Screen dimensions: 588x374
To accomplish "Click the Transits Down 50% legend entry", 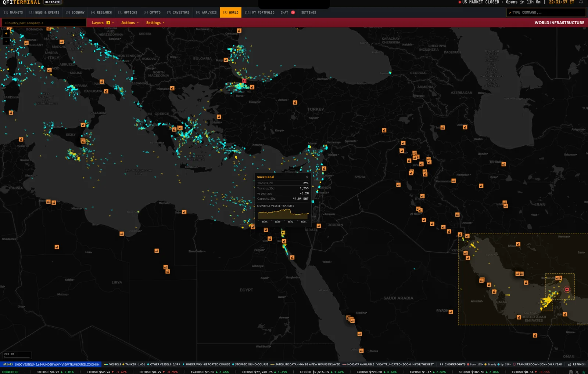I will tap(537, 364).
